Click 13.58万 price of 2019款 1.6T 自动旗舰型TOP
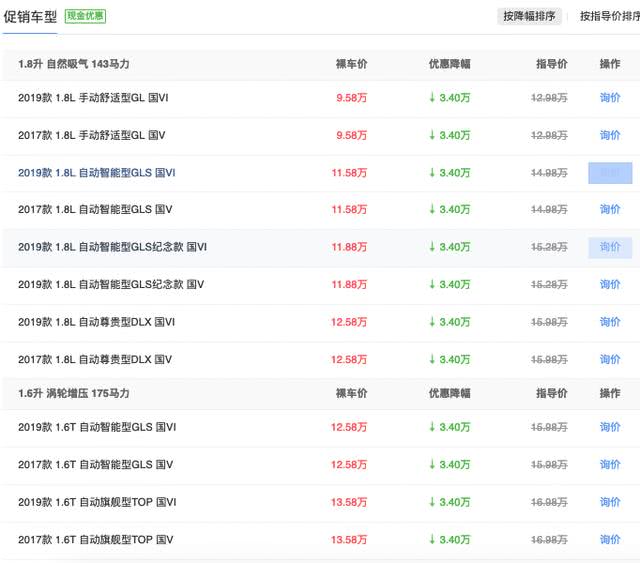The image size is (640, 563). [349, 502]
